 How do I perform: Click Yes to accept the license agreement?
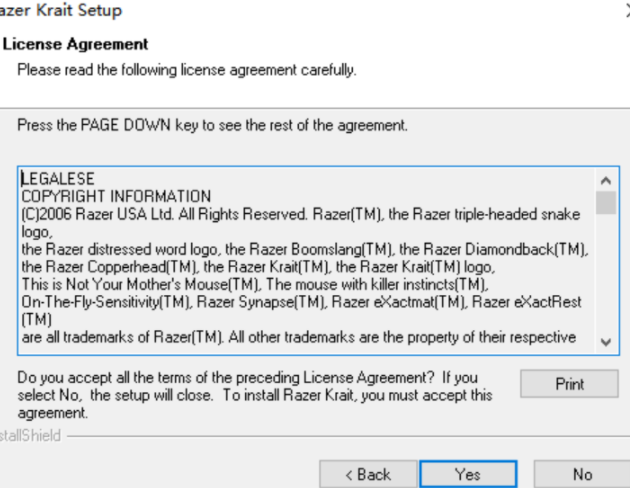(x=467, y=474)
